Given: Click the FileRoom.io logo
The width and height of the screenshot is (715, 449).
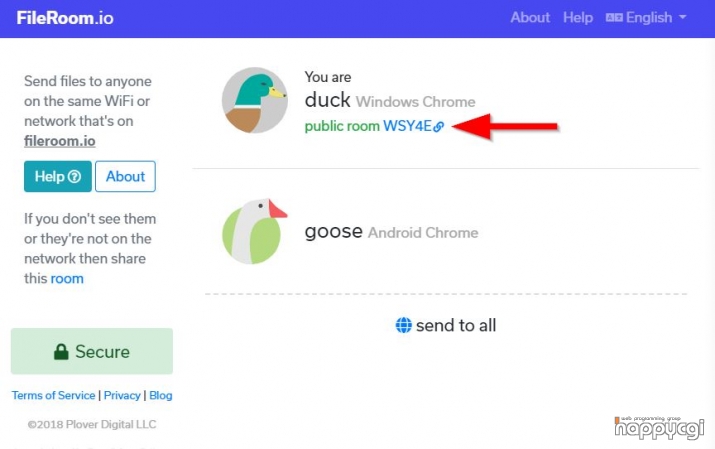Looking at the screenshot, I should [x=65, y=18].
